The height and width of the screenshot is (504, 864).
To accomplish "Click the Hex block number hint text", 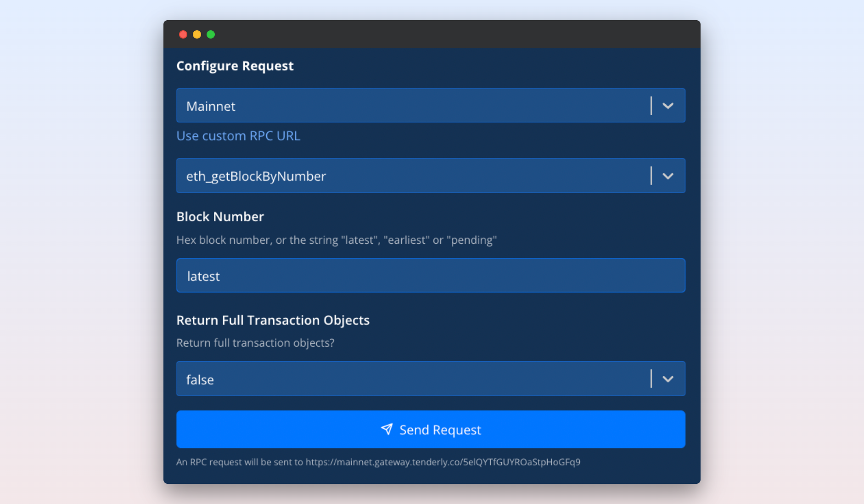I will [337, 240].
